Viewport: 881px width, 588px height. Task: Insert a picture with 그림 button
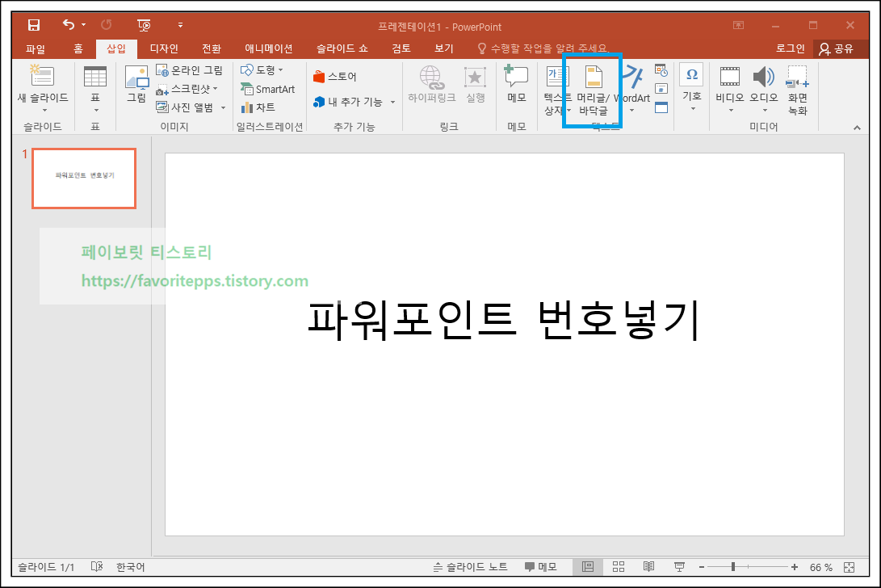[x=136, y=84]
